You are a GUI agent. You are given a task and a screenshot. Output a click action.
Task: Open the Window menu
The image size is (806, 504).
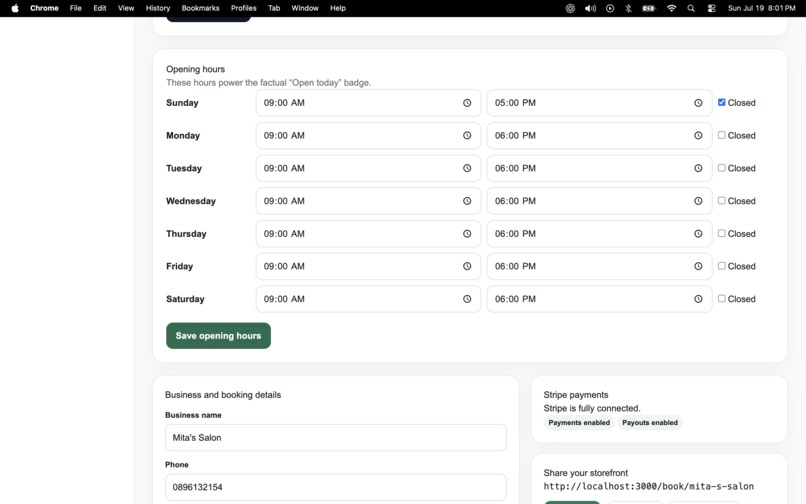point(305,8)
